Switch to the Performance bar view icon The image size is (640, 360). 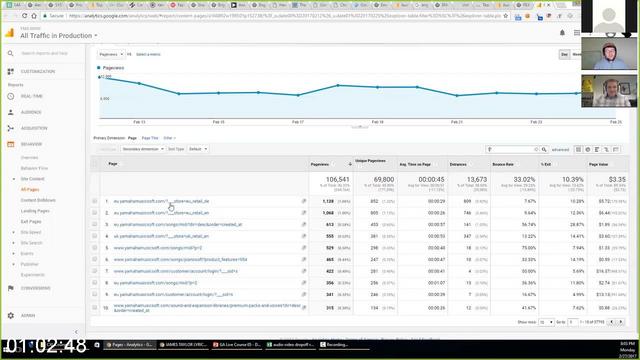coord(597,149)
